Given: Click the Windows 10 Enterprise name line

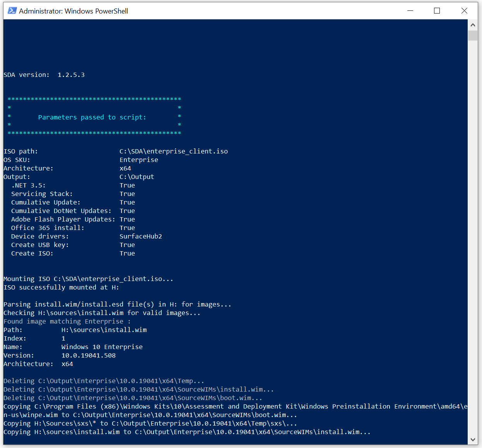Looking at the screenshot, I should [102, 347].
